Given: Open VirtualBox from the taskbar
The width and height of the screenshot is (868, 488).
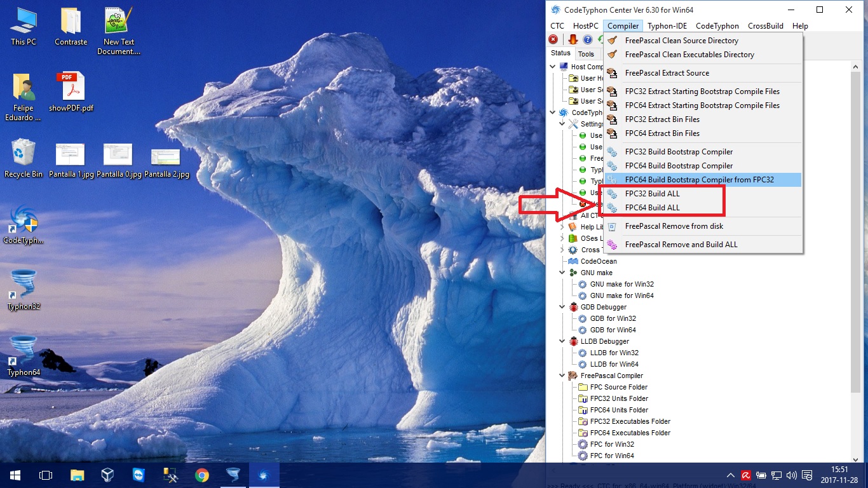Looking at the screenshot, I should point(107,475).
